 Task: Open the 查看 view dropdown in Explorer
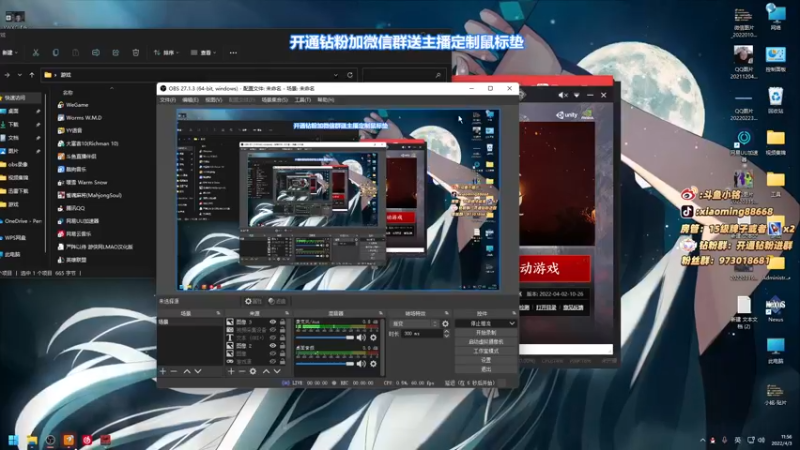[203, 53]
